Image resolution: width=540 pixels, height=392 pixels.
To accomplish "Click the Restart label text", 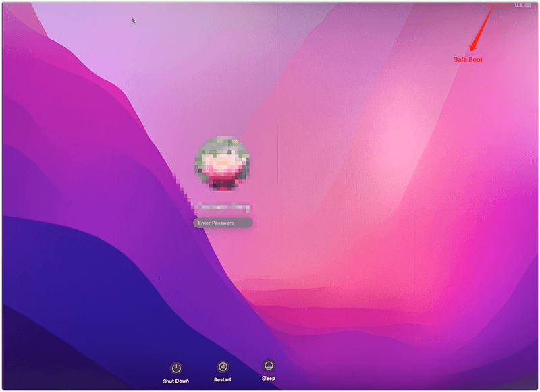I will (x=221, y=379).
